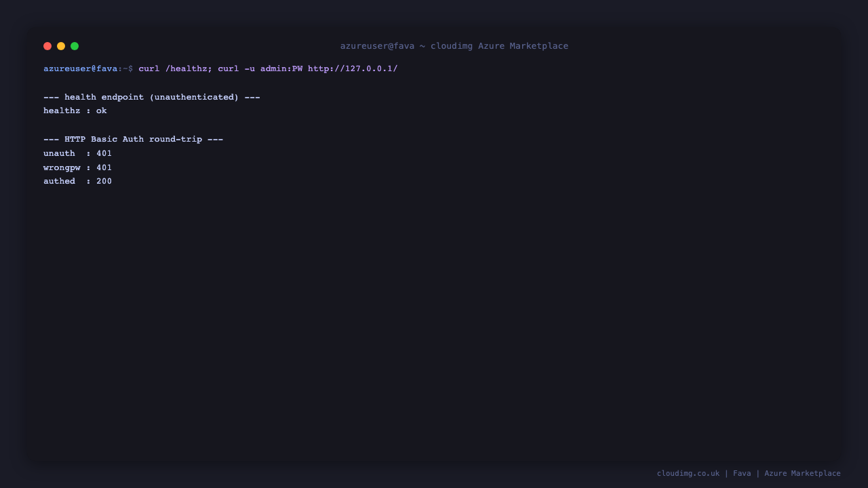Screen dimensions: 868x488
Task: Click the prompt 'azureuser@fava'
Action: [x=80, y=68]
